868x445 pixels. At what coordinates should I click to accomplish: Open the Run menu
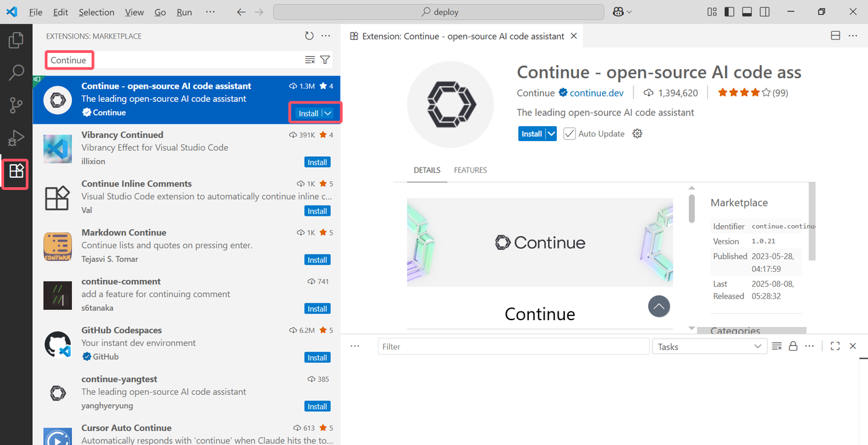(184, 12)
